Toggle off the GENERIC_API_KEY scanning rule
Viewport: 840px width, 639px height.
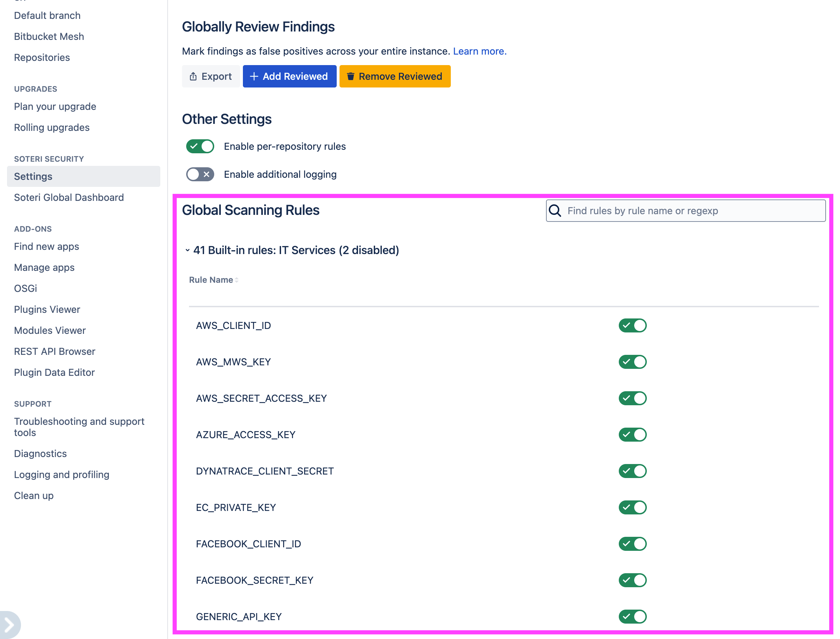pyautogui.click(x=632, y=617)
